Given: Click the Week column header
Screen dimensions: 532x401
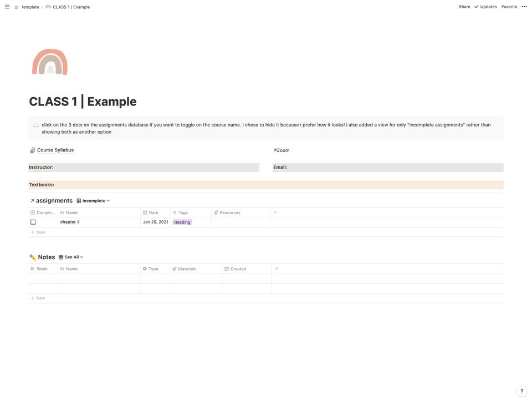Looking at the screenshot, I should [x=43, y=268].
